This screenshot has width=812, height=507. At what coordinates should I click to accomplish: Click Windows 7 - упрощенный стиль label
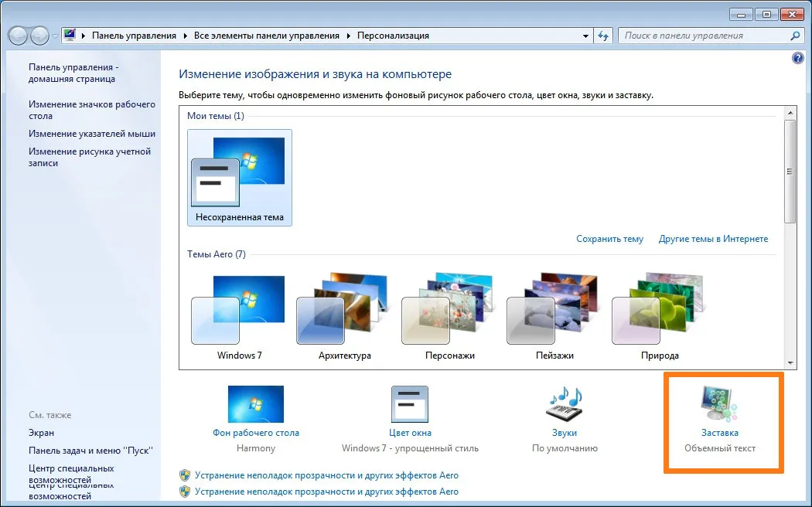click(x=410, y=448)
